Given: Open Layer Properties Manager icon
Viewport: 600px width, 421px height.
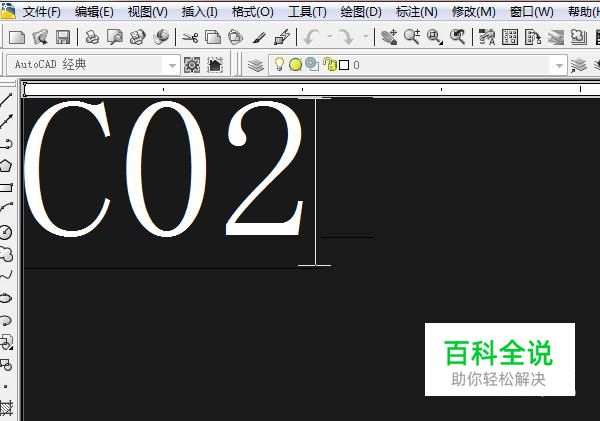Looking at the screenshot, I should [x=256, y=65].
